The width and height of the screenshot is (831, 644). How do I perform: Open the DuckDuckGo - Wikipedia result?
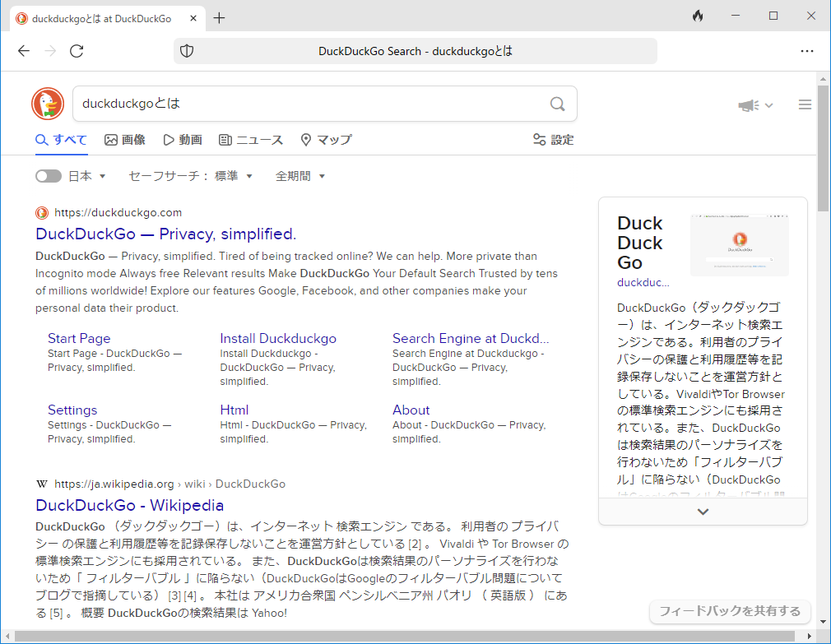[x=130, y=505]
